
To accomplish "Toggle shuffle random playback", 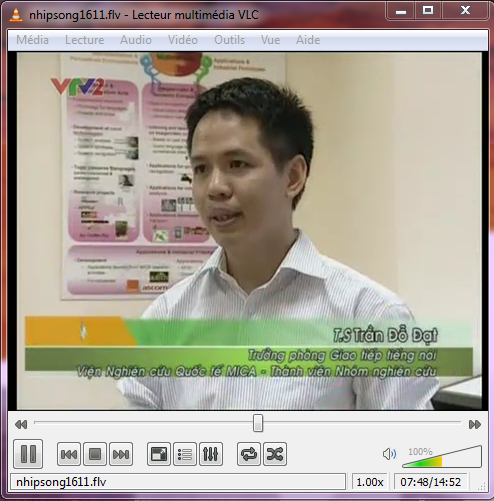I will (275, 454).
